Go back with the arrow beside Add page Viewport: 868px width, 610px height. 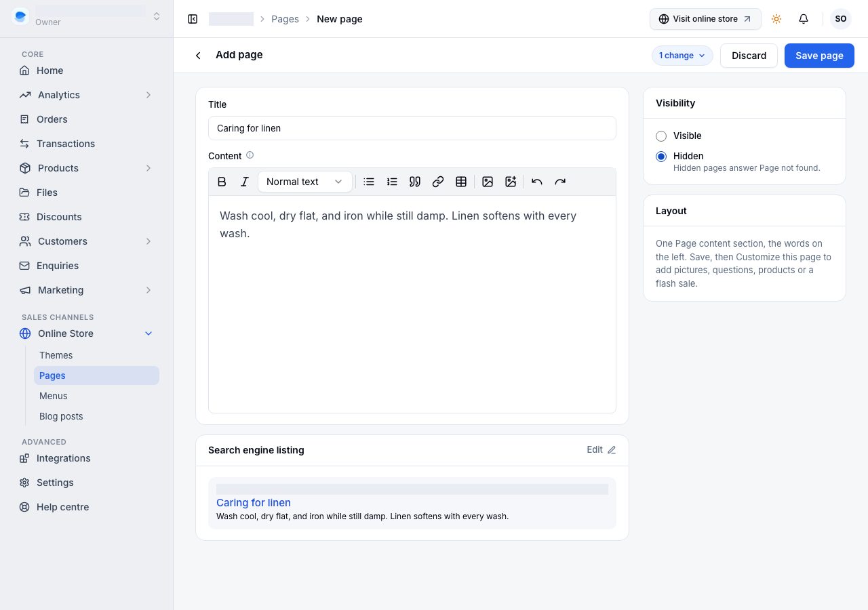click(198, 56)
